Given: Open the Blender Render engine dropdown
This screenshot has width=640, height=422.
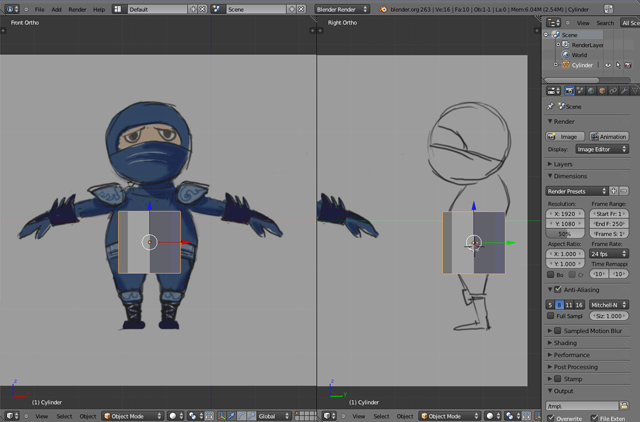Looking at the screenshot, I should [342, 9].
